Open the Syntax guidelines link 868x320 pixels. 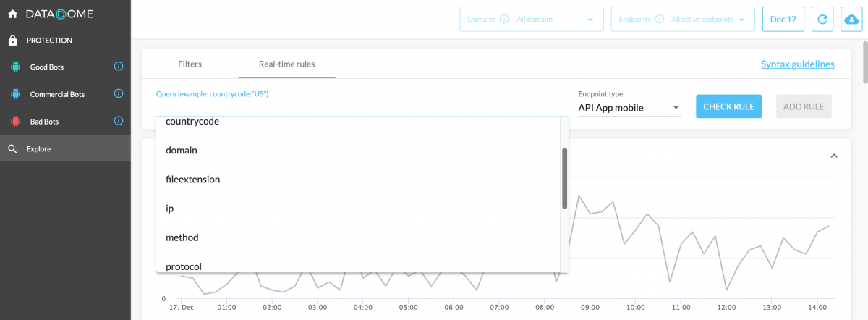click(797, 64)
